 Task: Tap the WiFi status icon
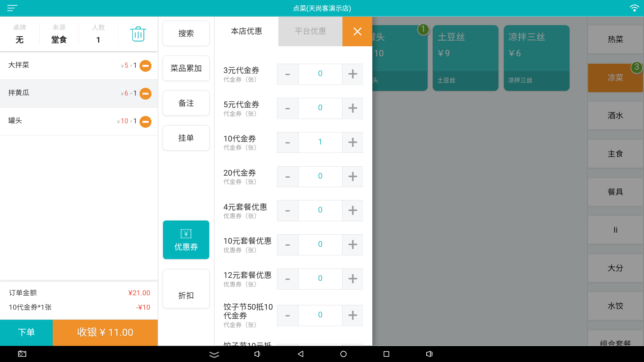coord(634,8)
